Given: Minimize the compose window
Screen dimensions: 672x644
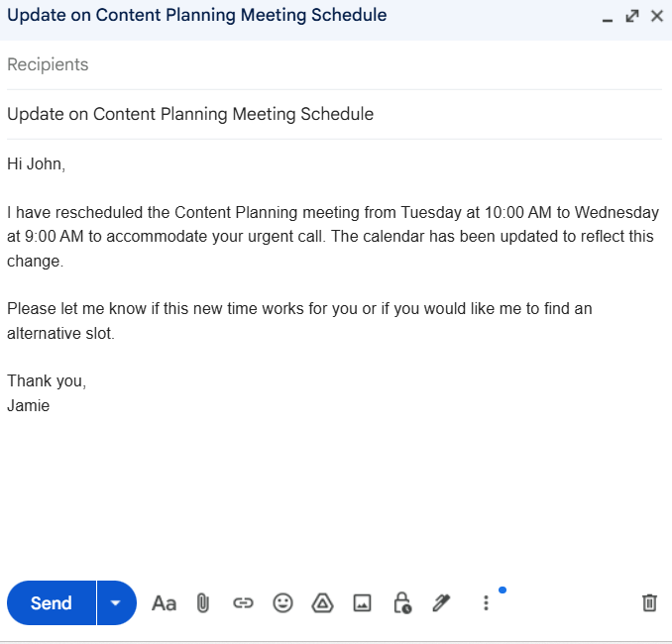Looking at the screenshot, I should coord(608,17).
